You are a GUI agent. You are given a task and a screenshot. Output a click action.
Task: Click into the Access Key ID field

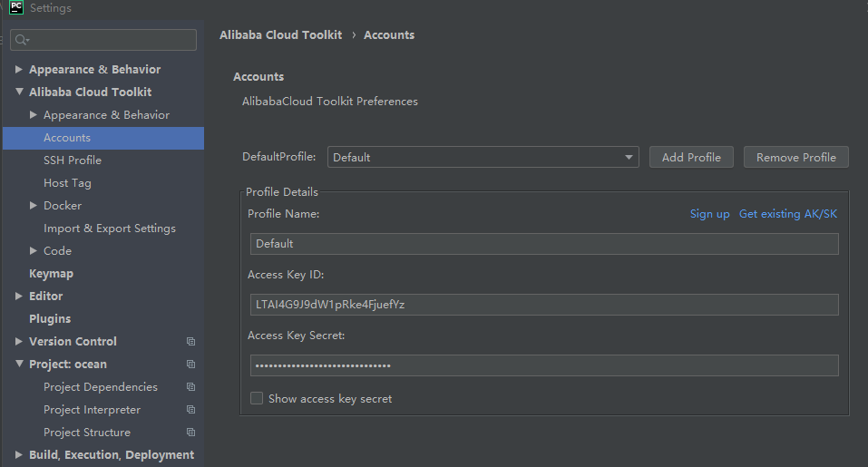pos(544,305)
